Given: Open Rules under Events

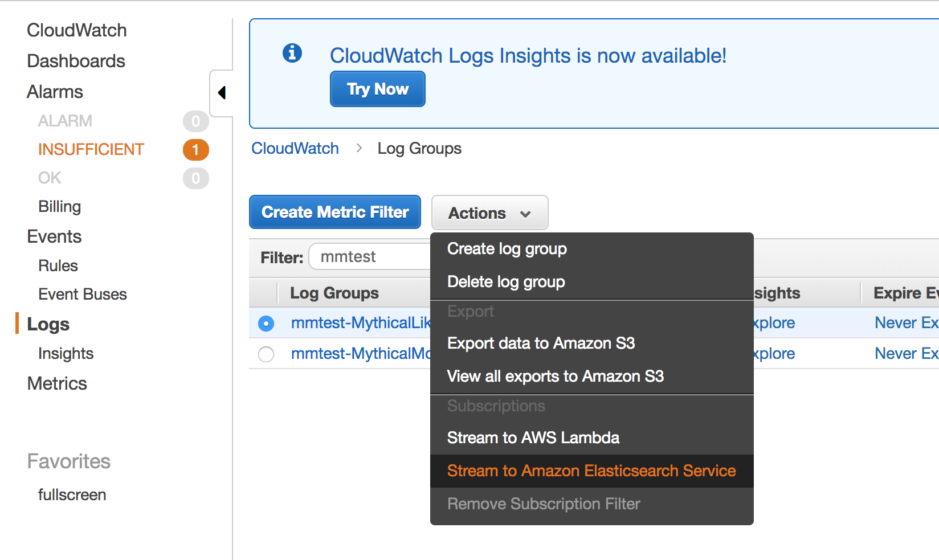Looking at the screenshot, I should (x=58, y=265).
